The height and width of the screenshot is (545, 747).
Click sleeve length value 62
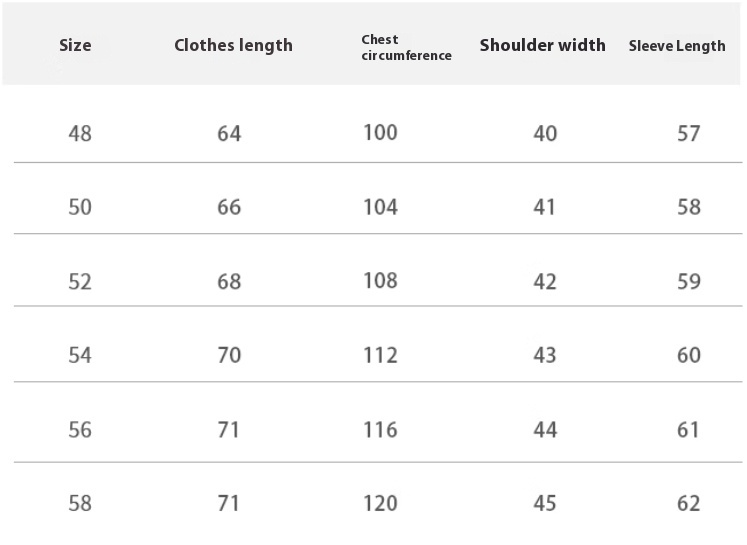(689, 504)
